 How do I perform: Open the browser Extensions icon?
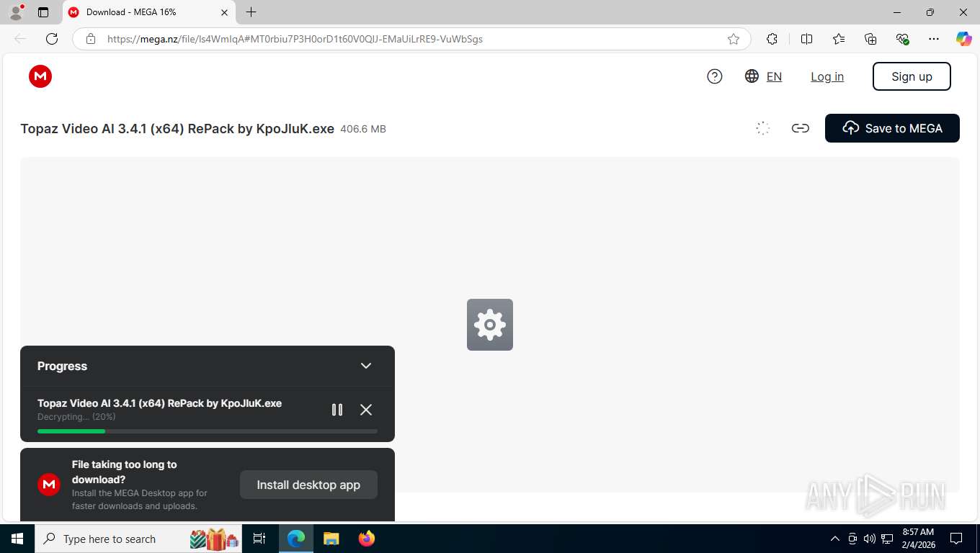(x=772, y=39)
